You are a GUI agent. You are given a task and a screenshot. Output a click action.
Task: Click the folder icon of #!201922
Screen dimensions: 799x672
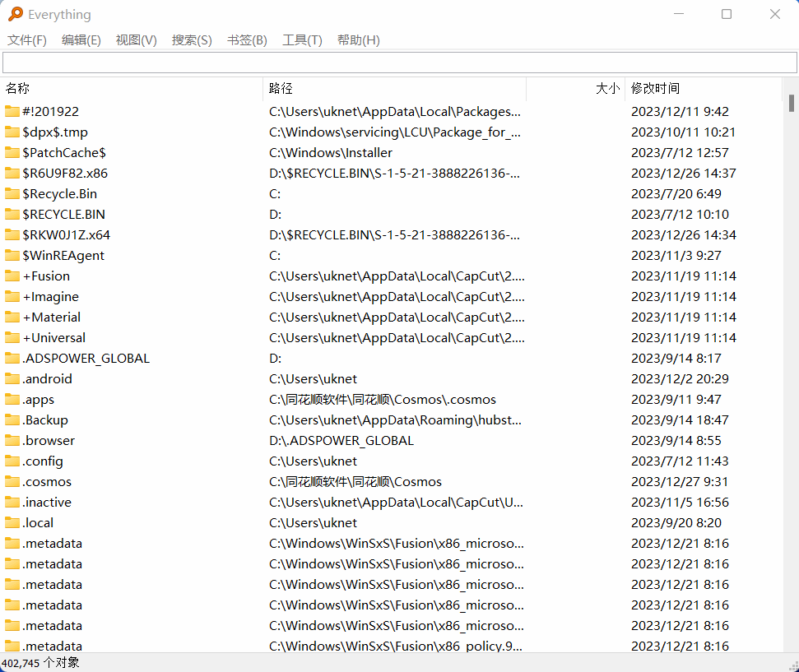(x=12, y=111)
